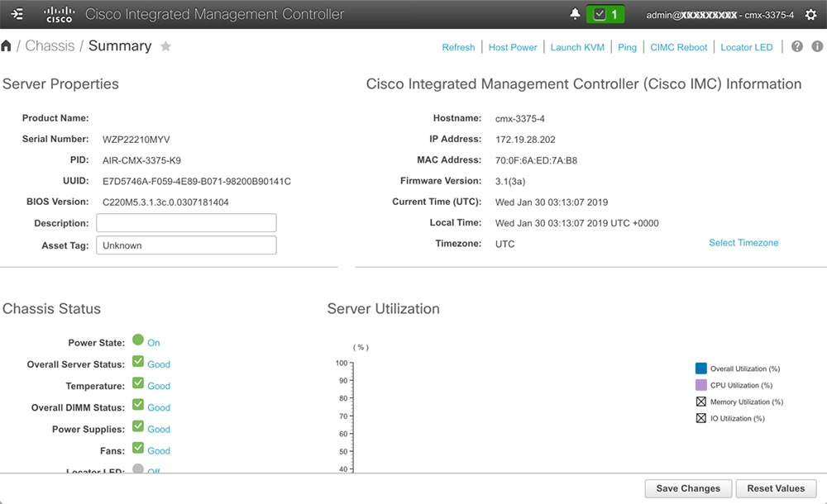Open the Power State On link
This screenshot has width=827, height=504.
(154, 343)
